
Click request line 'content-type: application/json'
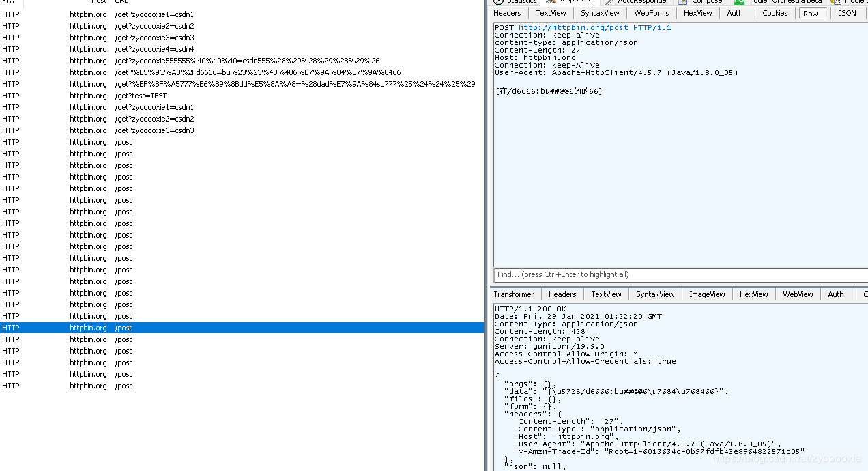566,42
